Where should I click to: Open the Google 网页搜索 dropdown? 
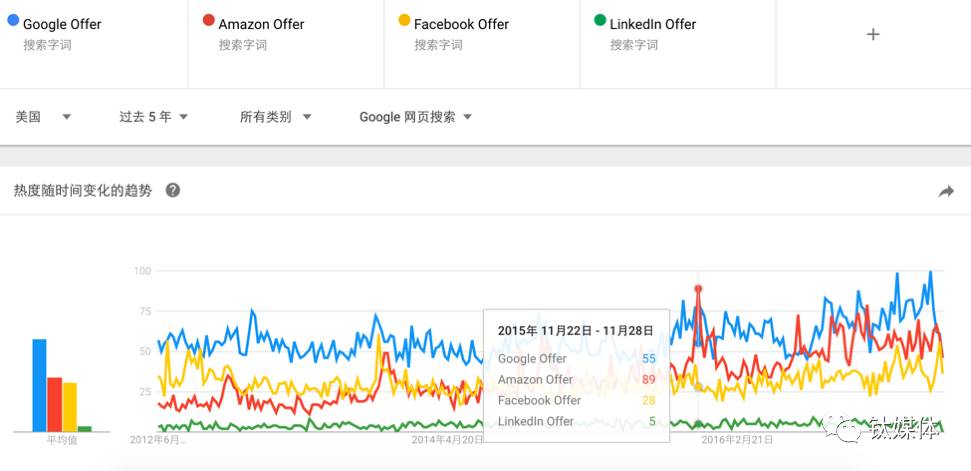416,117
